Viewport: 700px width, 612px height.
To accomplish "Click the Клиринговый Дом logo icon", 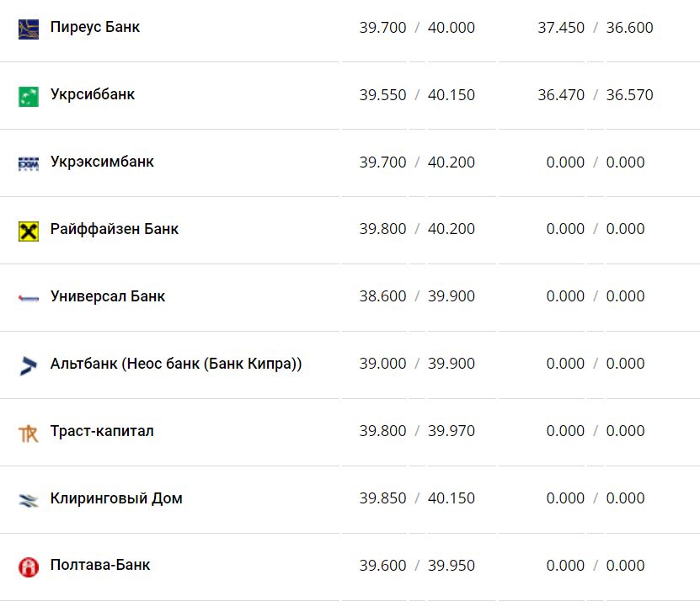I will [29, 500].
